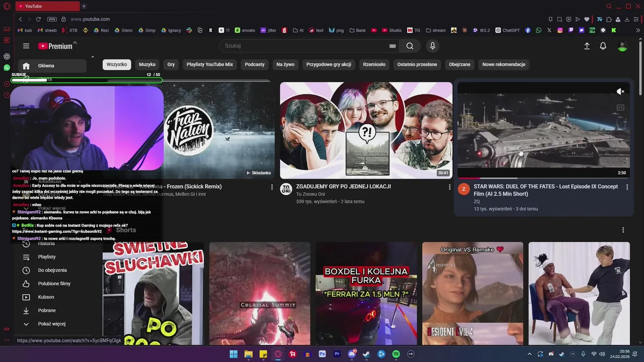
Task: Open Photoshop from the taskbar
Action: 322,354
